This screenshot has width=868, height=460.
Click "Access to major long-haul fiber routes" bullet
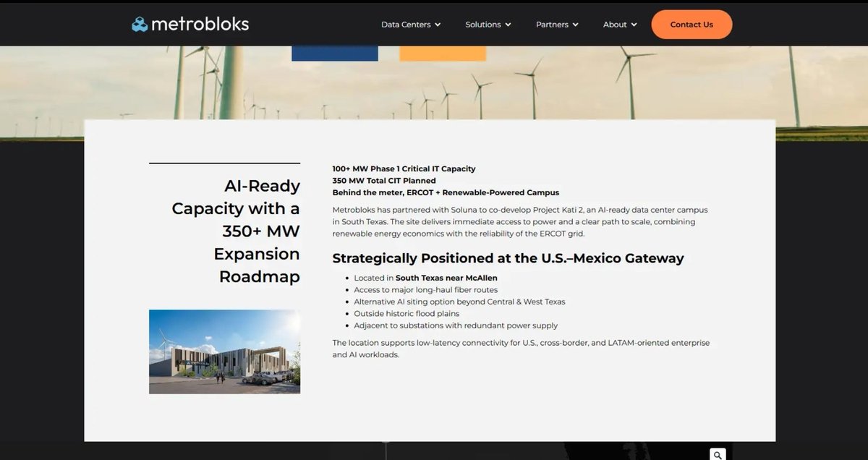[x=425, y=290]
